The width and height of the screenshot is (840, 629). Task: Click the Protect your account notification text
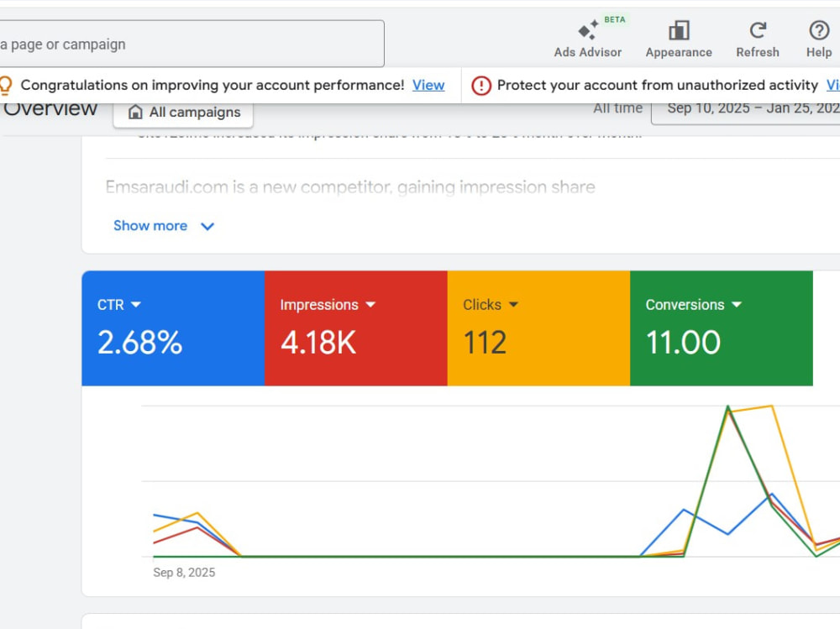pyautogui.click(x=658, y=85)
